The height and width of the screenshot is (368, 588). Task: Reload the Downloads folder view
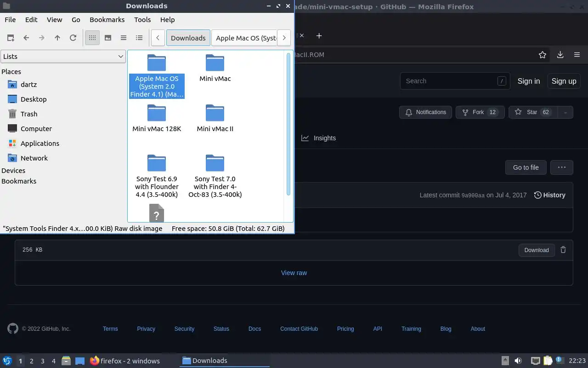(x=73, y=38)
